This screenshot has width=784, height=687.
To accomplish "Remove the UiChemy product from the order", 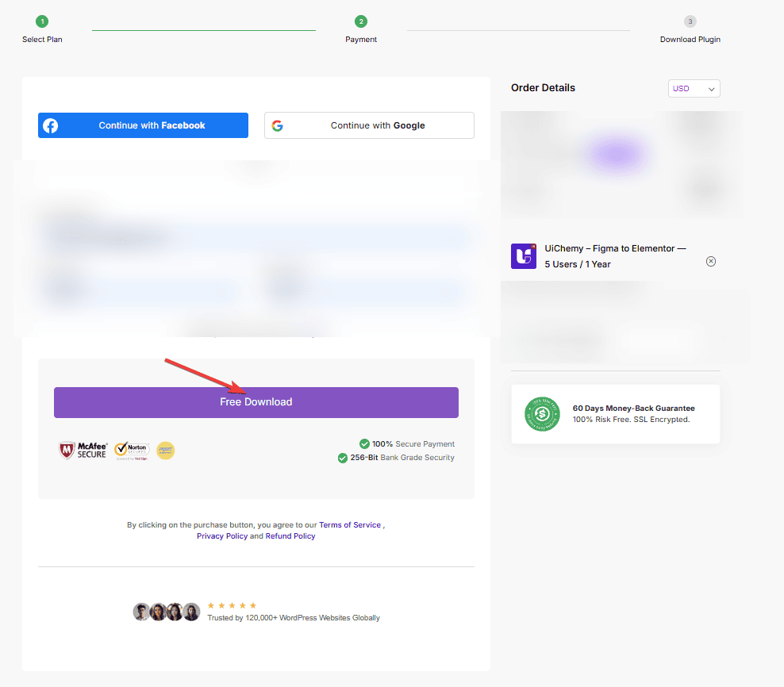I will 711,261.
